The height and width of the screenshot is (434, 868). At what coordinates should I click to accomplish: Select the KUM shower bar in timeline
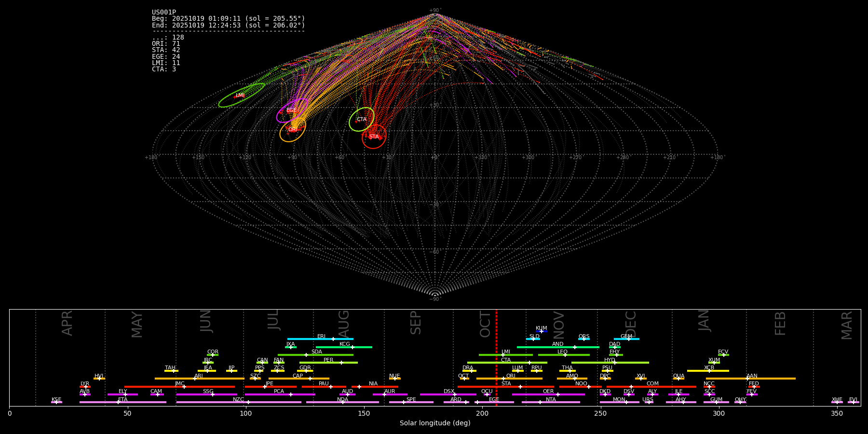click(x=542, y=331)
